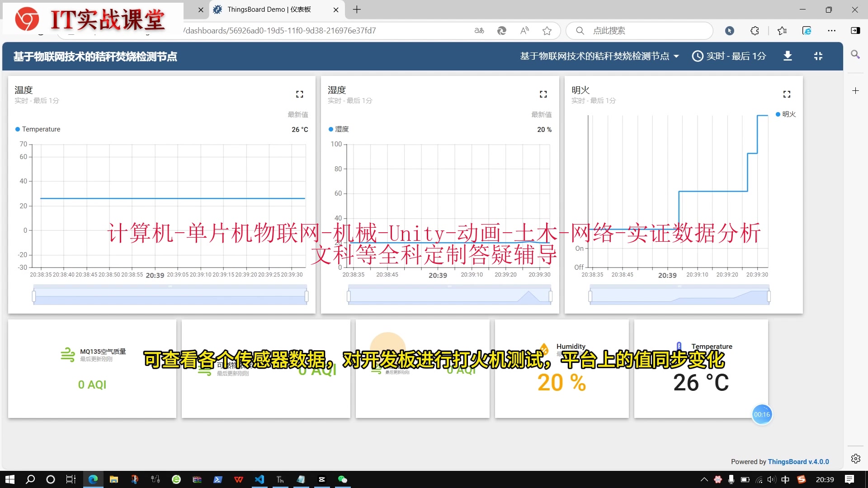Open the dashboard state selector dropdown
Image resolution: width=868 pixels, height=488 pixels.
point(599,56)
